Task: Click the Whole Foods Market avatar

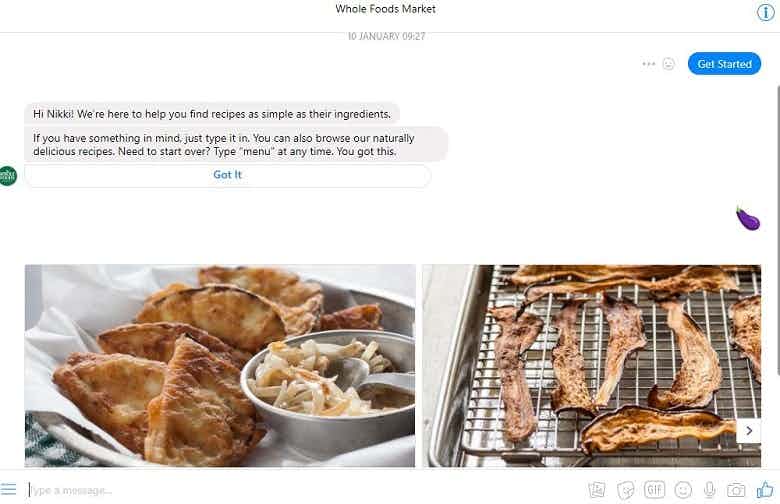Action: 9,176
